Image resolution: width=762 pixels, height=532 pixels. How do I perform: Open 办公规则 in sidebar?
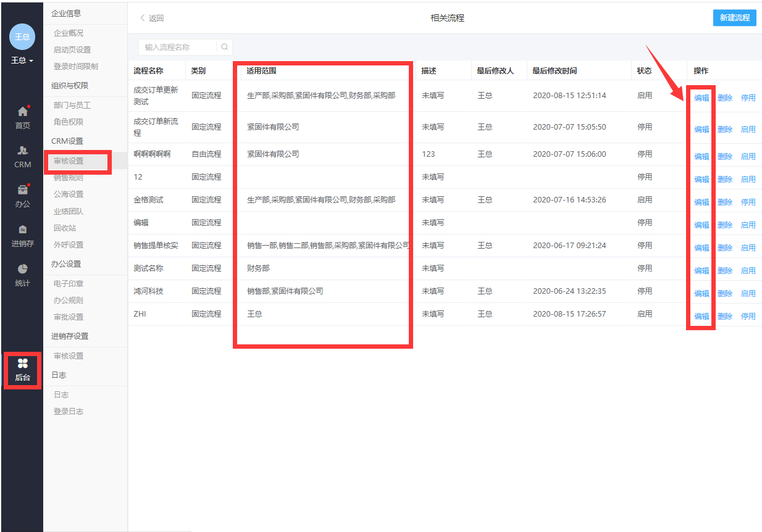tap(69, 301)
